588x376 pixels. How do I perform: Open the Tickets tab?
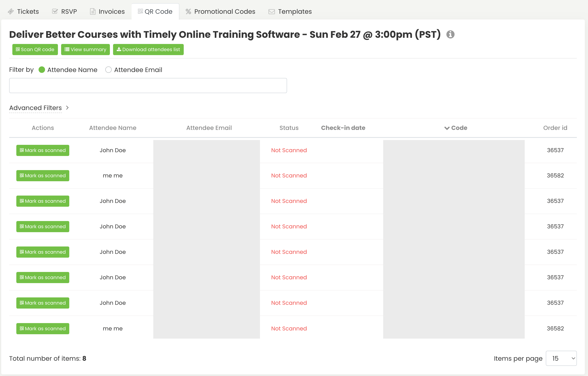pyautogui.click(x=23, y=12)
